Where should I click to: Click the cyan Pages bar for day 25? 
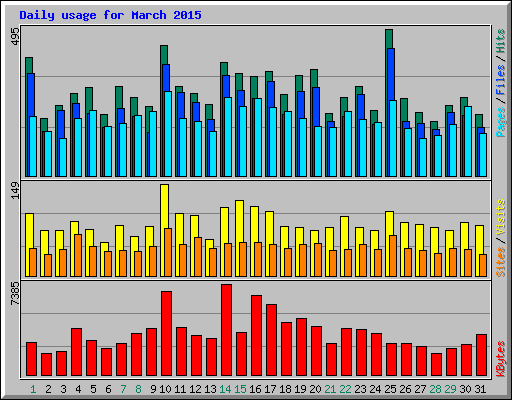[393, 138]
